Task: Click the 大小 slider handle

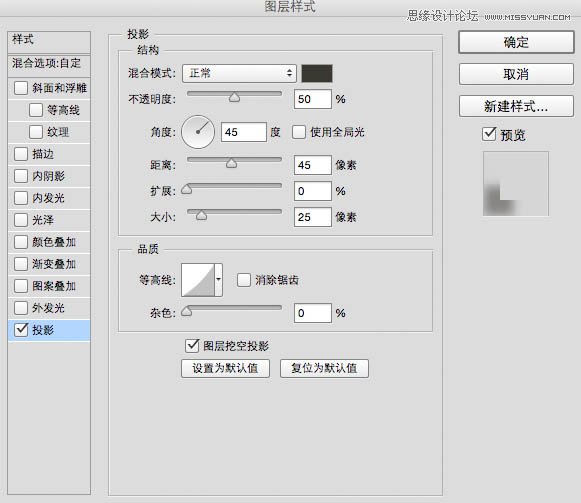Action: click(x=201, y=215)
